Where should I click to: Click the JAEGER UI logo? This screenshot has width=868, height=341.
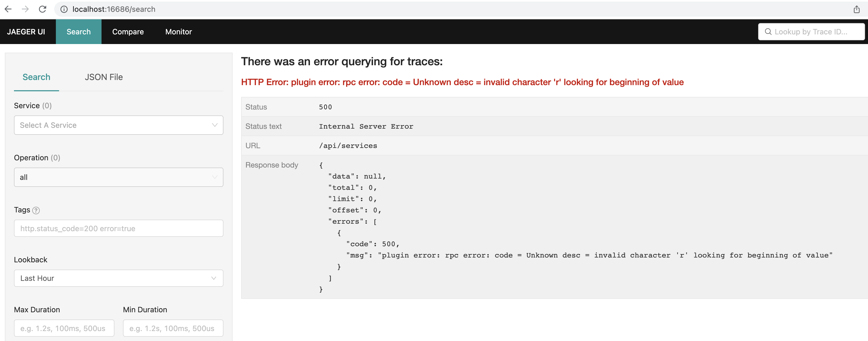(27, 31)
